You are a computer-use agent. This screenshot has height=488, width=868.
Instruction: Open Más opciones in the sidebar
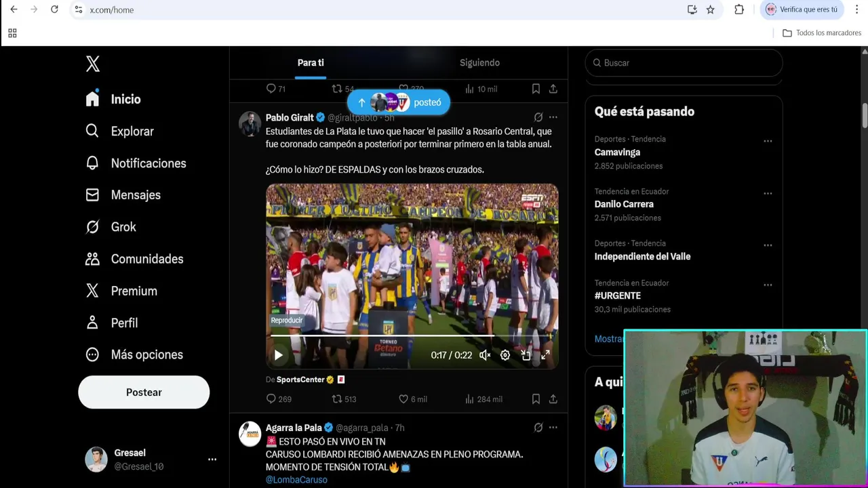pyautogui.click(x=134, y=354)
